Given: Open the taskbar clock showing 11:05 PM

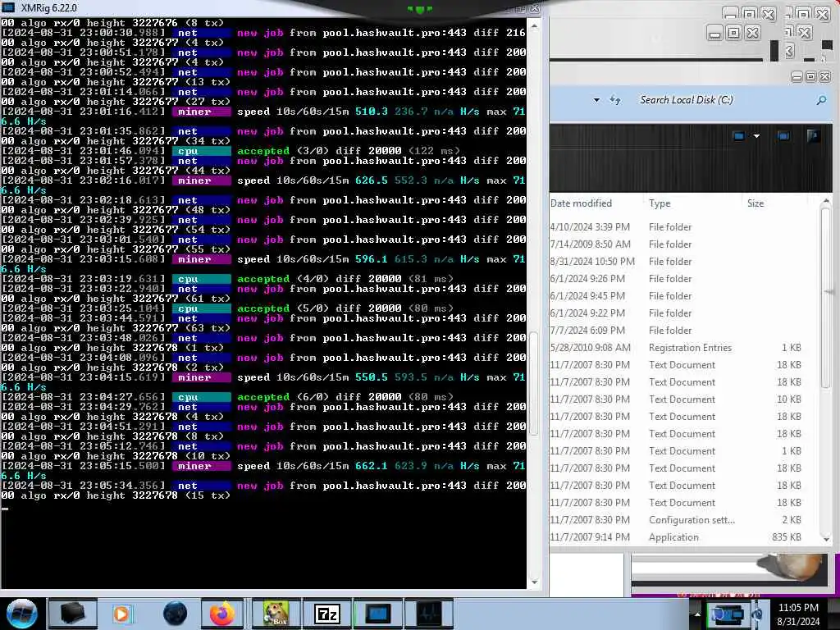Looking at the screenshot, I should (x=798, y=608).
